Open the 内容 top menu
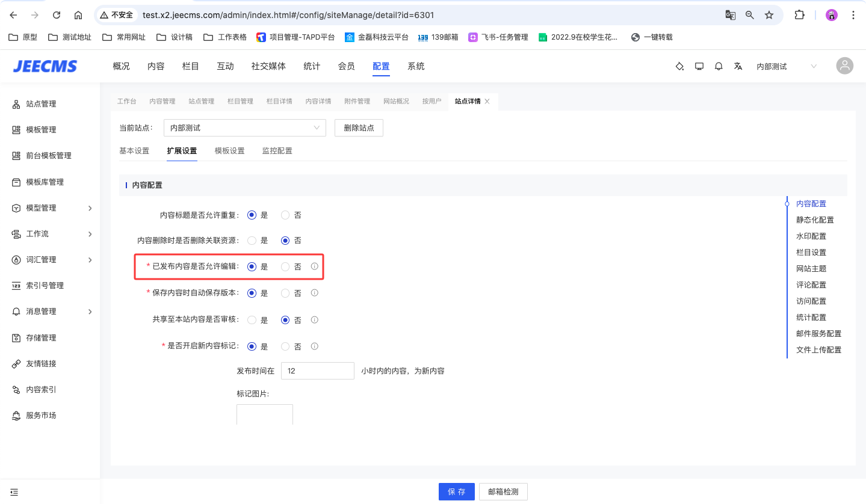866x504 pixels. pos(156,66)
